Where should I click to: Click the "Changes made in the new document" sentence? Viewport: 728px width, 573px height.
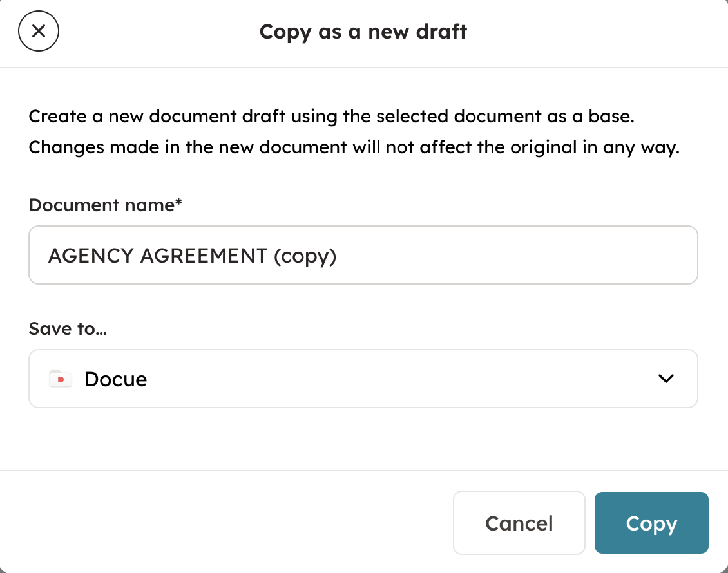354,147
